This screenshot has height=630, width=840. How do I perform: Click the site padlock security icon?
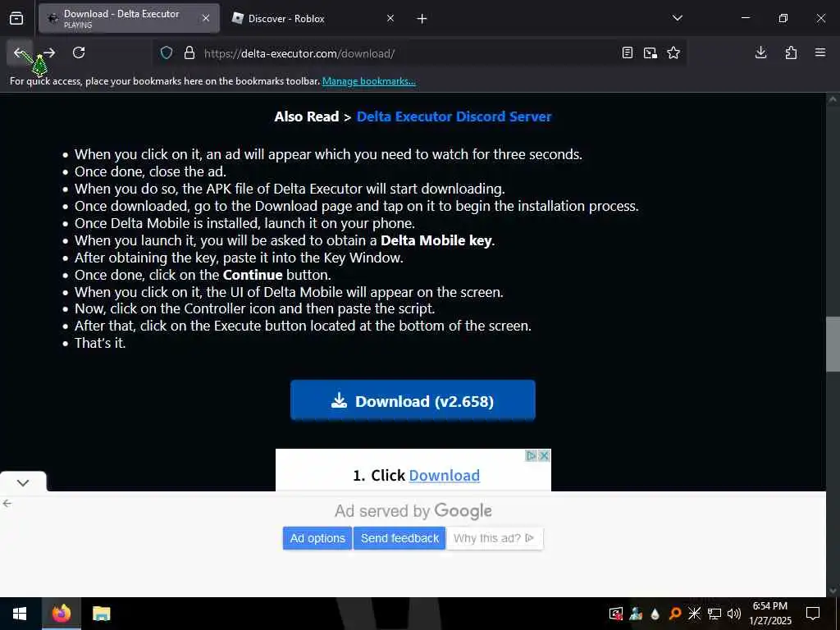click(x=189, y=53)
